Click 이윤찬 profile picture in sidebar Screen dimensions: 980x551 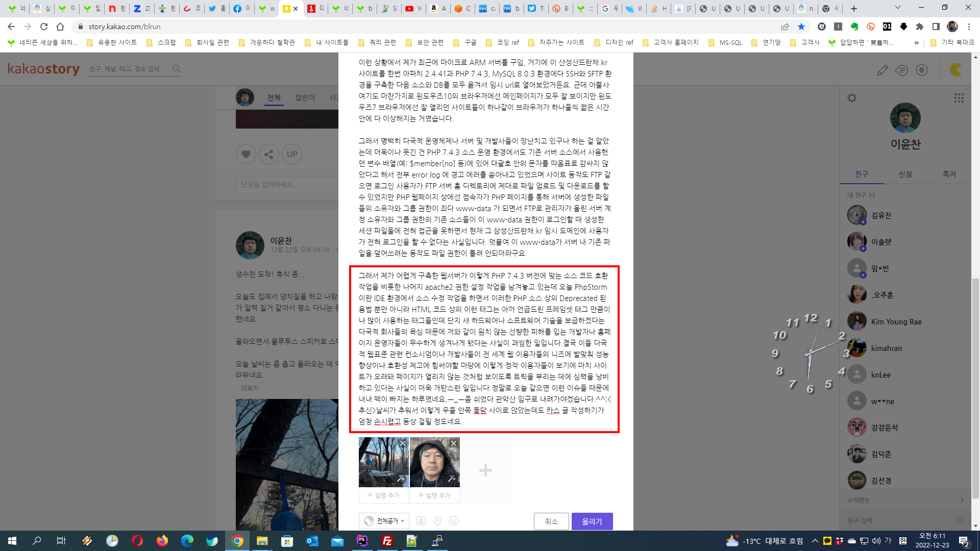pos(905,118)
